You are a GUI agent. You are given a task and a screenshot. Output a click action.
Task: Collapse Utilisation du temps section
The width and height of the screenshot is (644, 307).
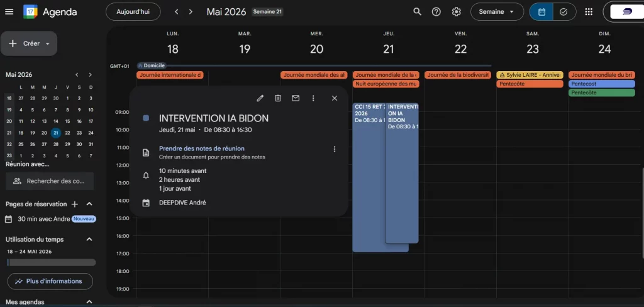coord(89,239)
